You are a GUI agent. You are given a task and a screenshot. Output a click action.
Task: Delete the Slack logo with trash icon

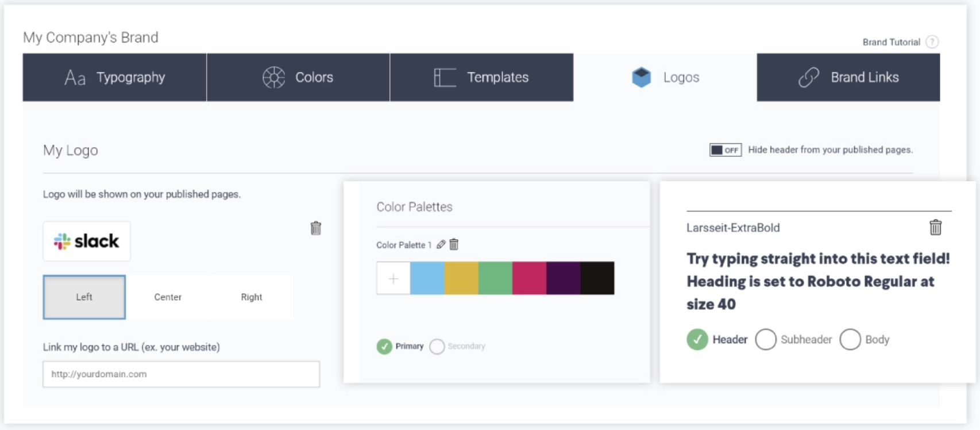(315, 228)
